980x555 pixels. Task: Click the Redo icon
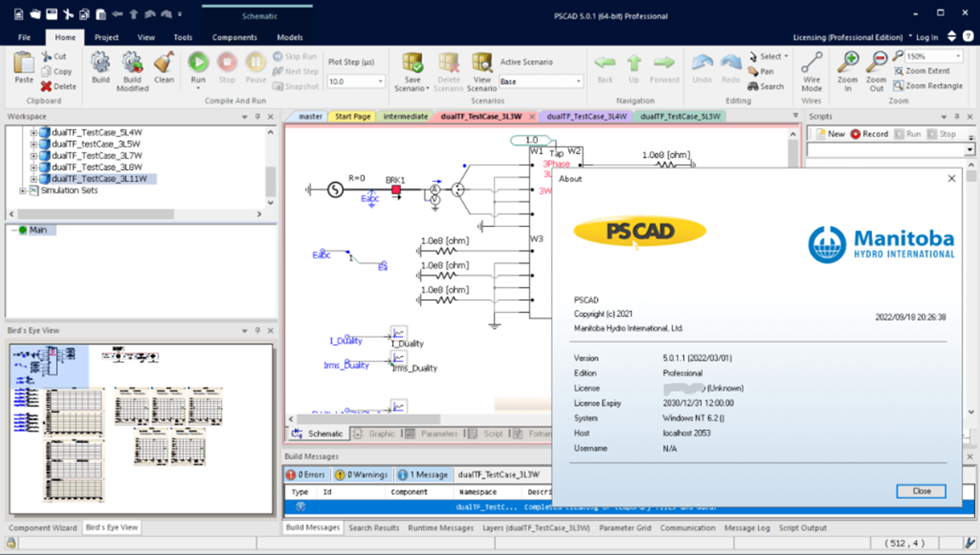[x=730, y=62]
